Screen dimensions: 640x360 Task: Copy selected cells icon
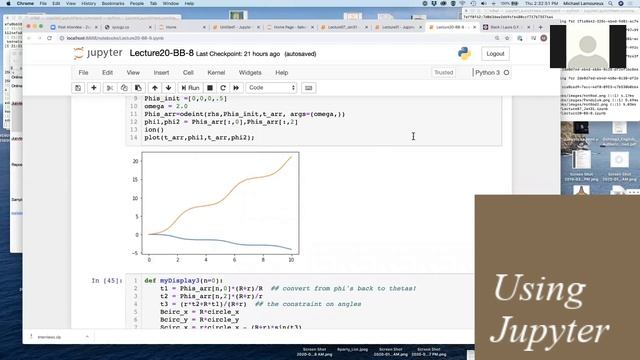[x=124, y=88]
